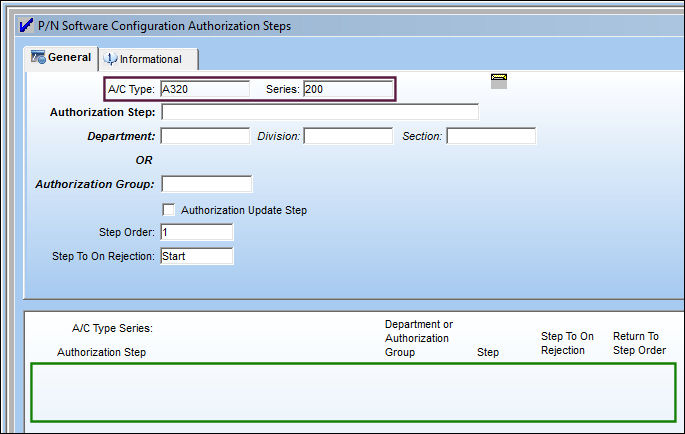Click the Department label

point(121,136)
